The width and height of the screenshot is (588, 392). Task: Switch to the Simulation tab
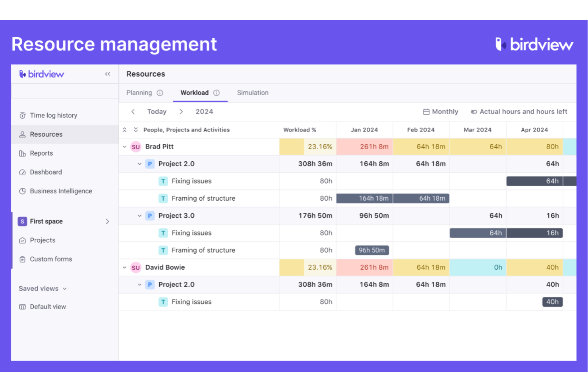tap(253, 93)
